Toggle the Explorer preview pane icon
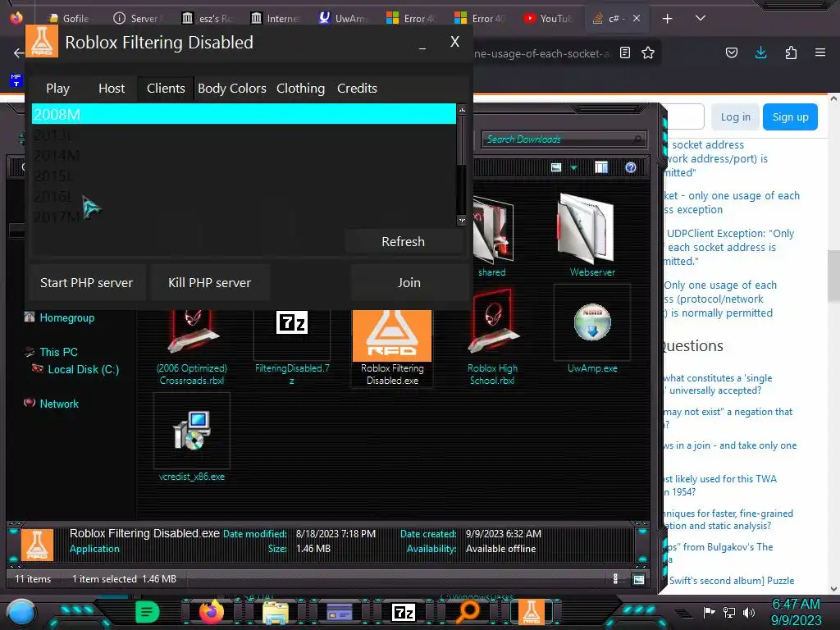840x630 pixels. point(601,167)
